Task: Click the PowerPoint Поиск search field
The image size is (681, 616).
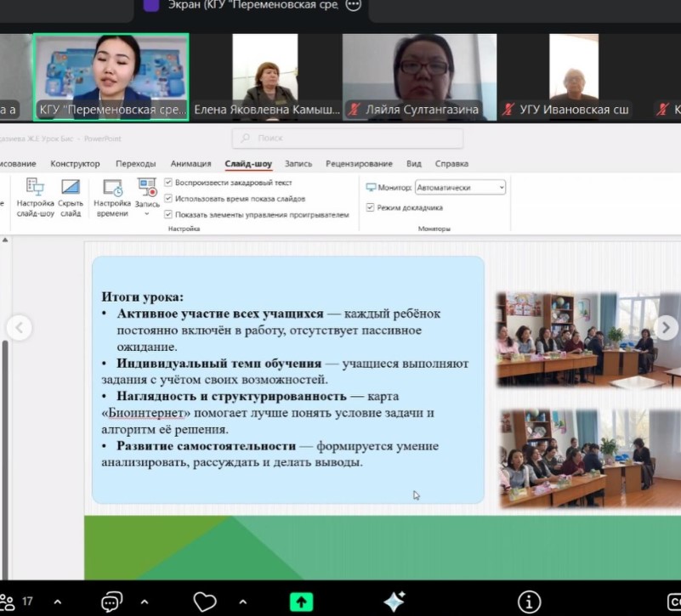Action: click(347, 138)
